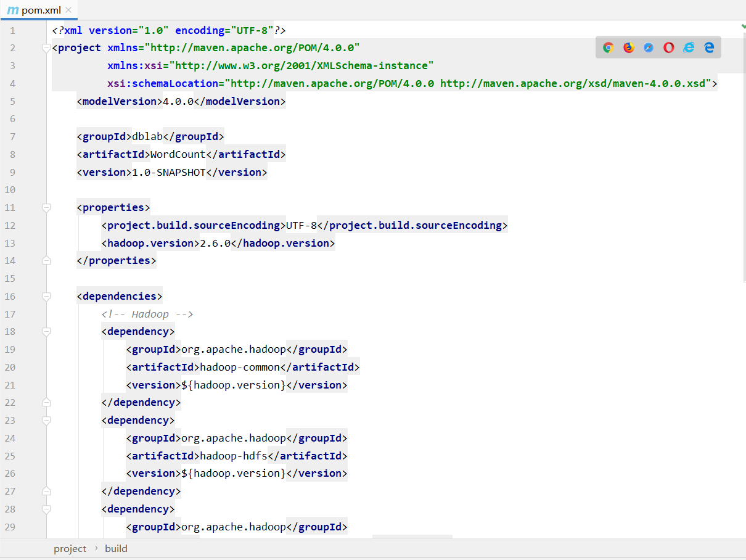Open pom.xml in Chrome browser
This screenshot has width=746, height=560.
coord(609,47)
